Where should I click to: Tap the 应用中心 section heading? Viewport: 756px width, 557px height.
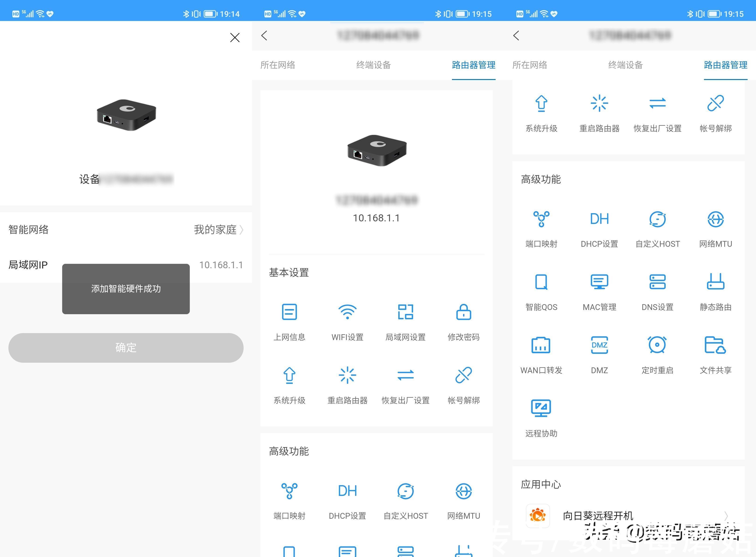click(541, 484)
